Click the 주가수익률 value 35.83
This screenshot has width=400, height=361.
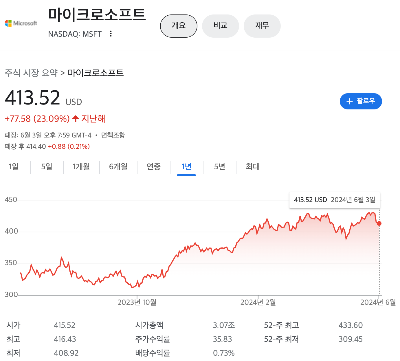[223, 339]
